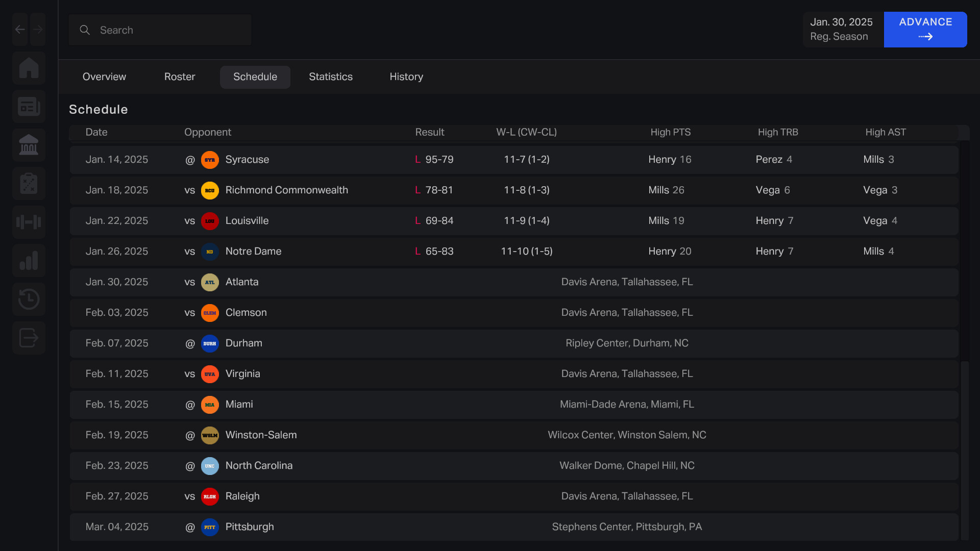Screen dimensions: 980x551
Task: Open the bar chart stats sidebar icon
Action: [x=29, y=261]
